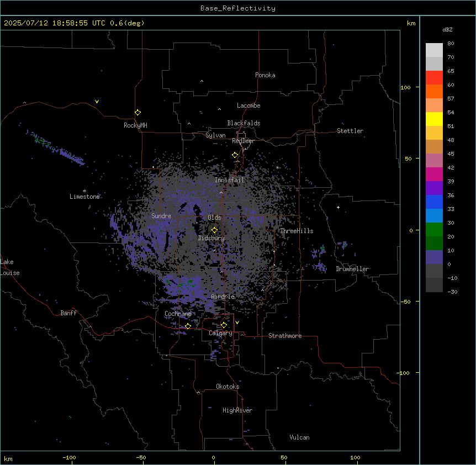Pick the red 60-65 dBZ legend swatch
The image size is (476, 465).
[x=434, y=78]
